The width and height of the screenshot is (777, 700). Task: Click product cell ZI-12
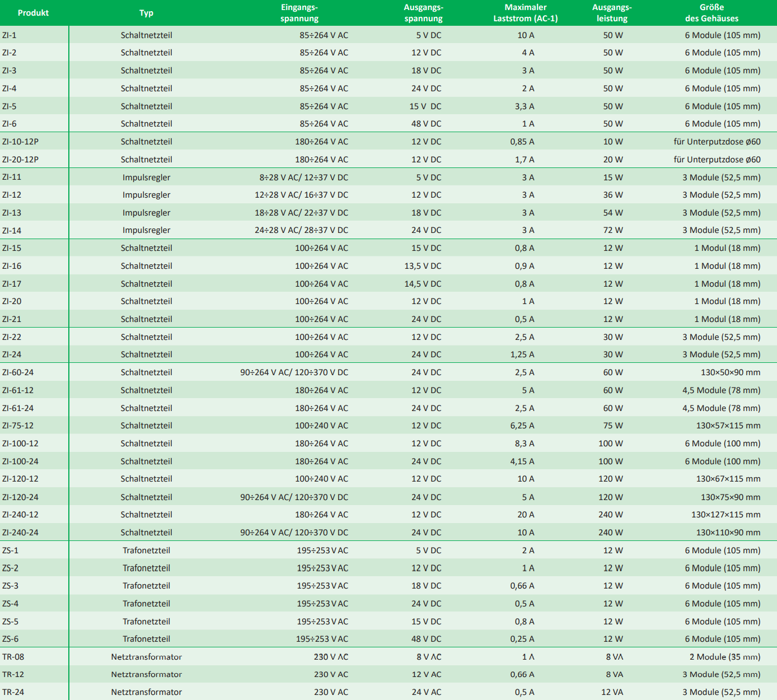(12, 195)
